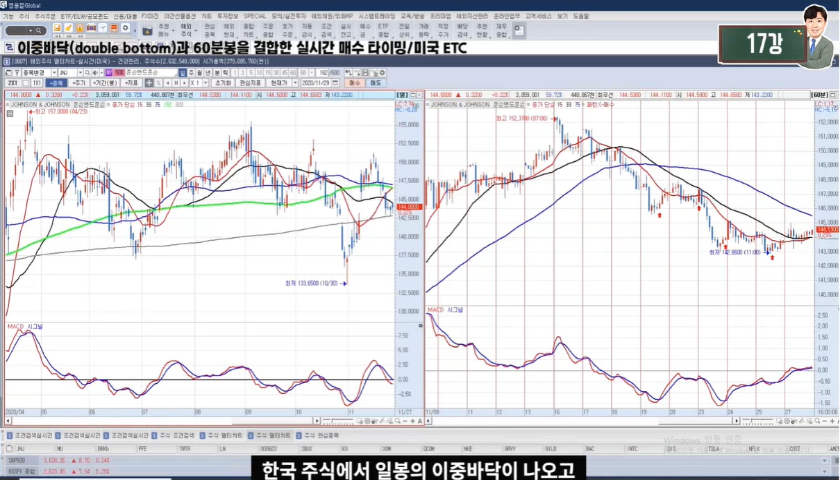Screen dimensions: 840x480
Task: Click the 초기화 reset button in chart toolbar
Action: (222, 83)
